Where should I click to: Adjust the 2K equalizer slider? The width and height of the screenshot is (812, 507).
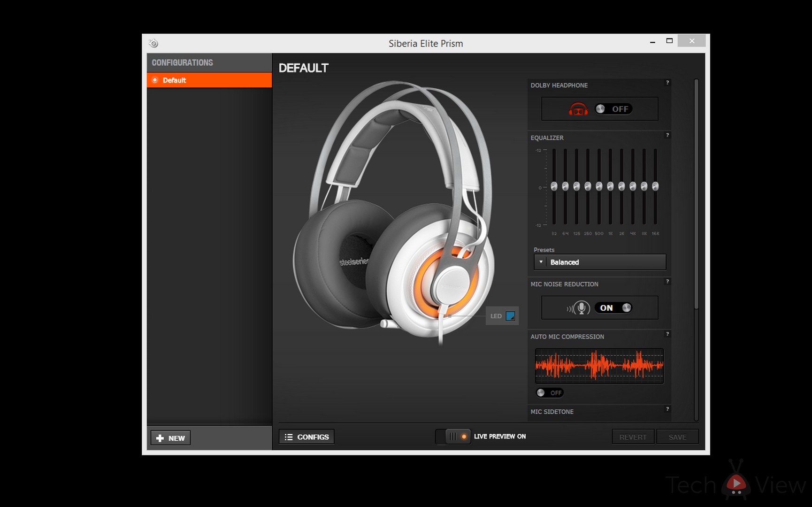click(621, 186)
